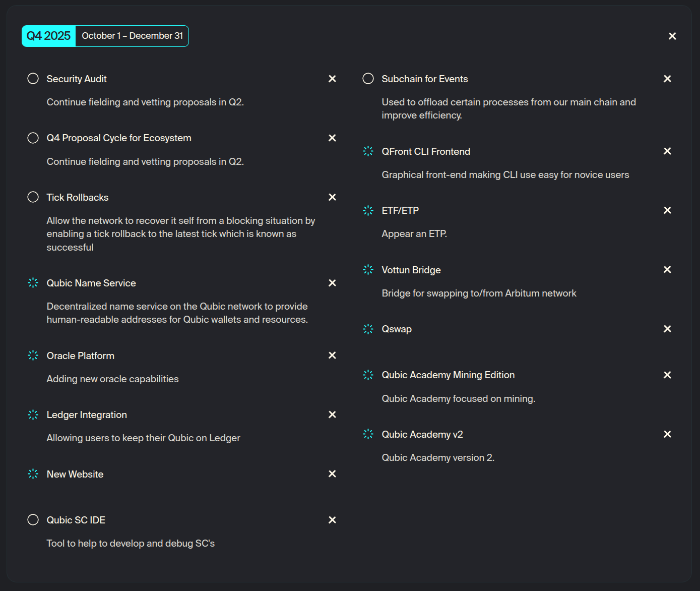Dismiss the Qubic SC IDE entry
Viewport: 700px width, 591px height.
coord(332,520)
